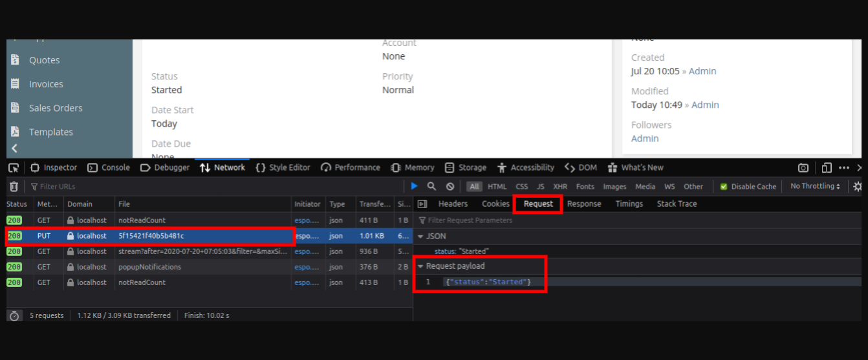868x360 pixels.
Task: Click the blue resume recording play icon
Action: tap(414, 186)
